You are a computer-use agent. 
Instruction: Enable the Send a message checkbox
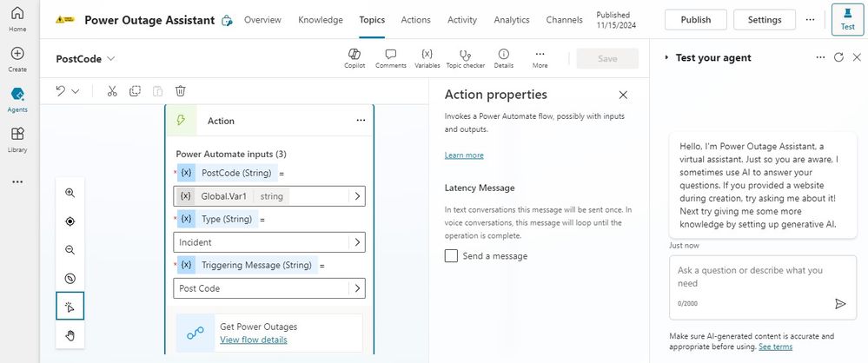[451, 255]
